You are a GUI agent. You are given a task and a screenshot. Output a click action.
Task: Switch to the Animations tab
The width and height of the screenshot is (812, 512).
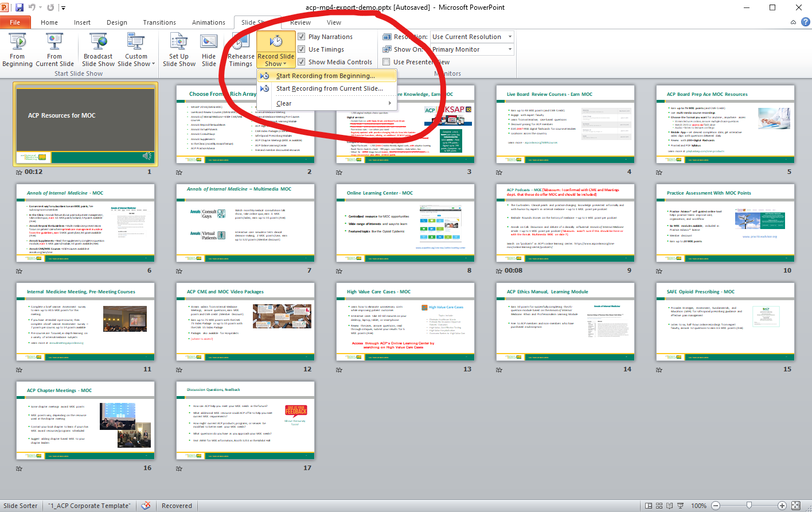[x=209, y=22]
